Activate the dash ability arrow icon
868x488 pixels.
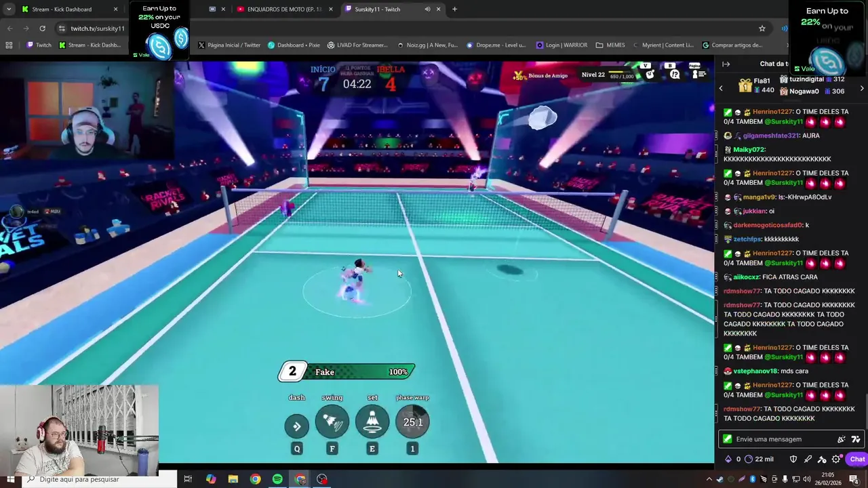click(296, 426)
